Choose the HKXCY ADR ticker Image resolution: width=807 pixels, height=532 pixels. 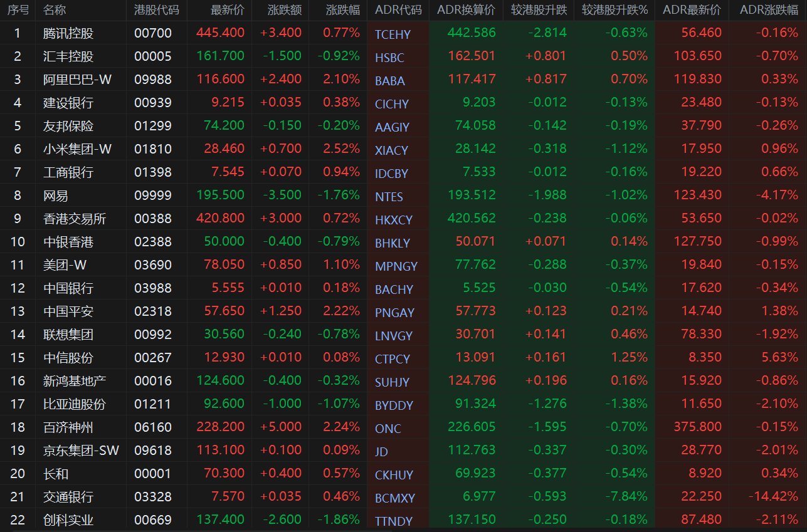tap(393, 220)
